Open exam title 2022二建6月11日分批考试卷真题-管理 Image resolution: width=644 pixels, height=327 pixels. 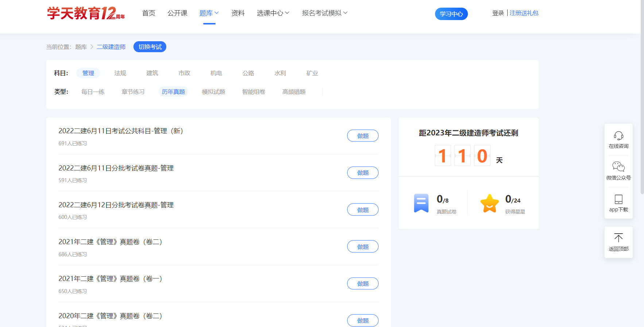(x=116, y=168)
